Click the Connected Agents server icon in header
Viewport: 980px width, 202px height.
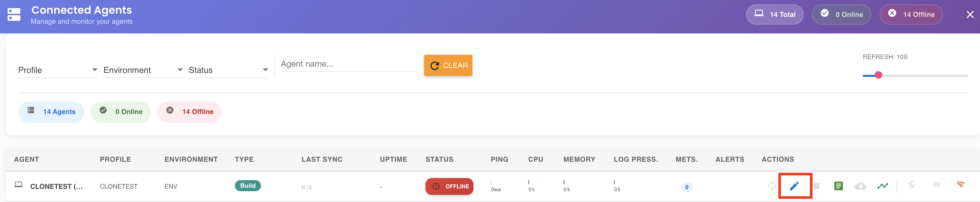click(x=14, y=15)
